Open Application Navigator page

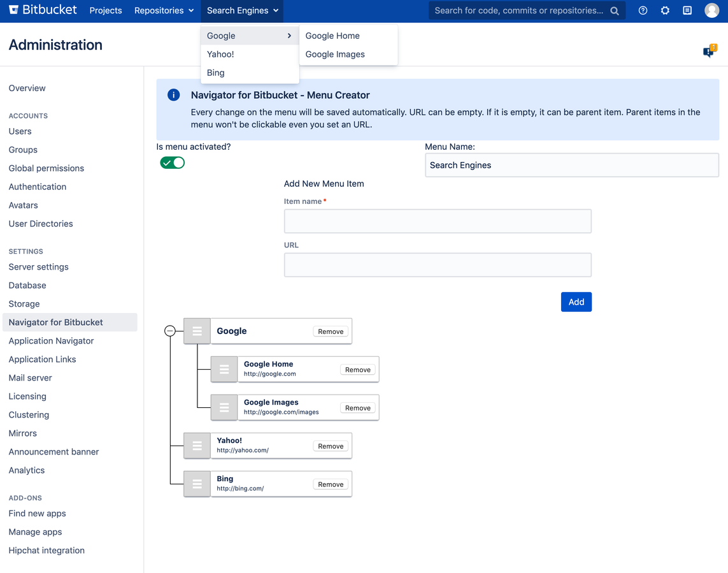(x=51, y=341)
